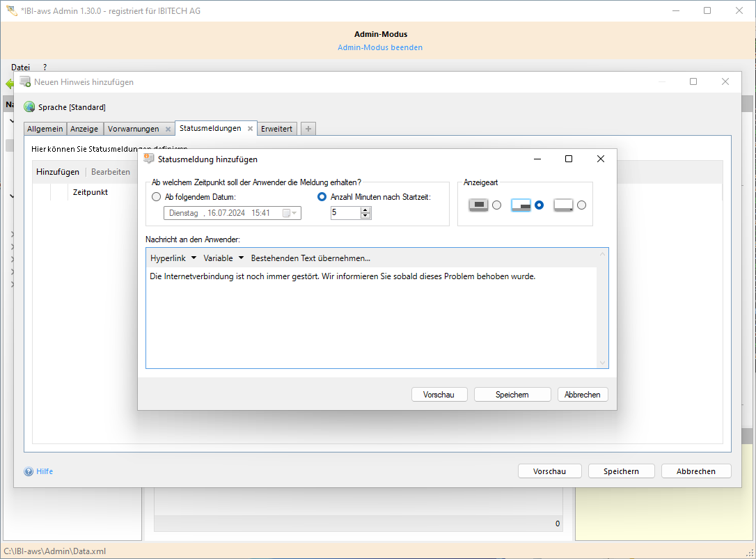Open the date picker dropdown for Dienstag 16.07.2024
756x559 pixels.
(x=294, y=212)
